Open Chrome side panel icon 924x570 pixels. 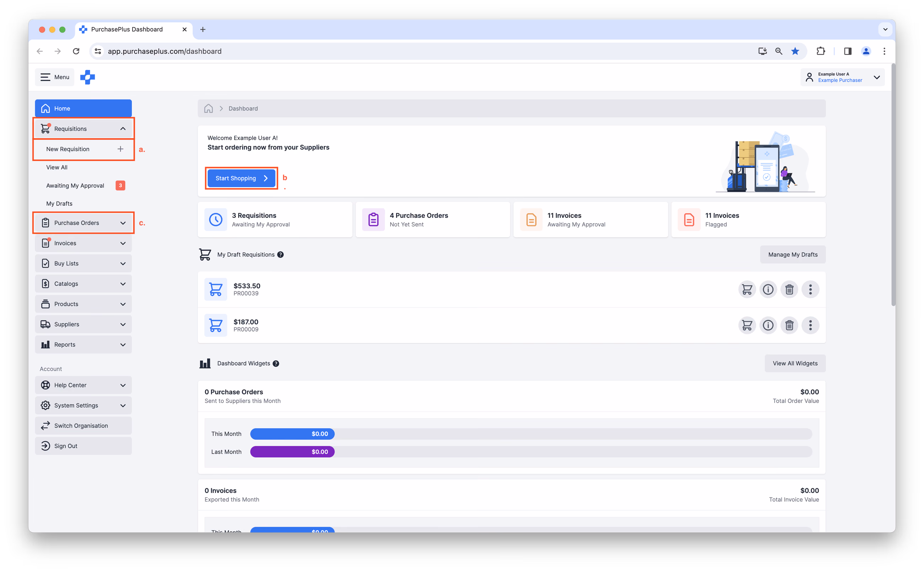tap(848, 51)
